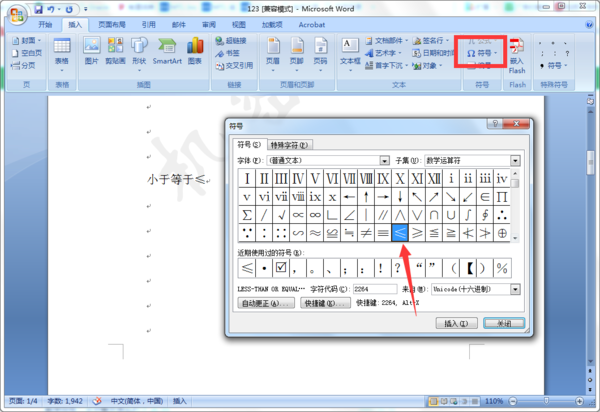Click the AutoCorrect (自动更正) button
The image size is (600, 412).
(266, 303)
